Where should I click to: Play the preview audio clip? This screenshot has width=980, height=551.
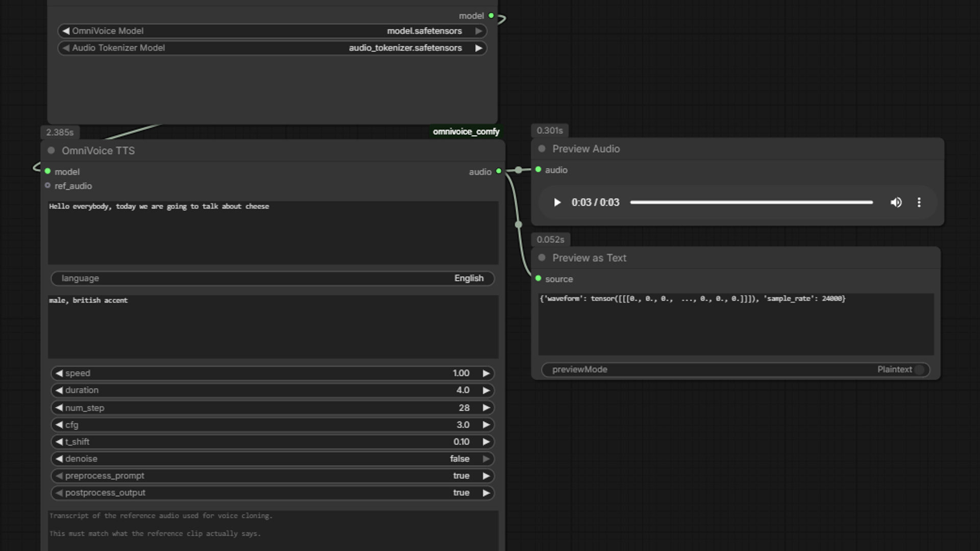tap(557, 203)
